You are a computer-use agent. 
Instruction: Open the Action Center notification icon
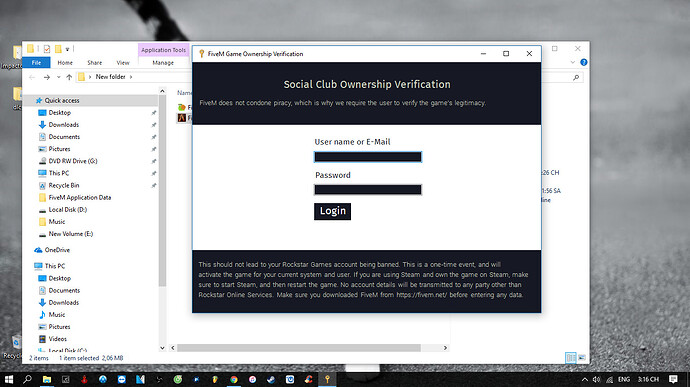pyautogui.click(x=673, y=379)
